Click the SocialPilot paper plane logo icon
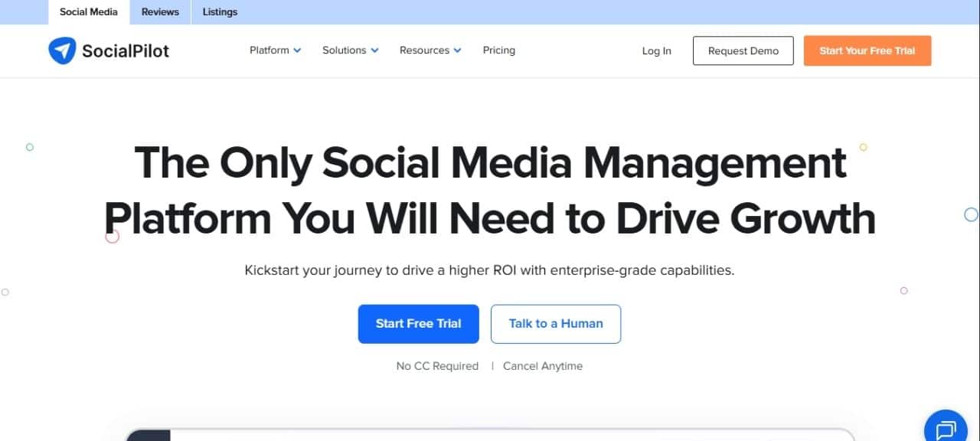 tap(62, 50)
